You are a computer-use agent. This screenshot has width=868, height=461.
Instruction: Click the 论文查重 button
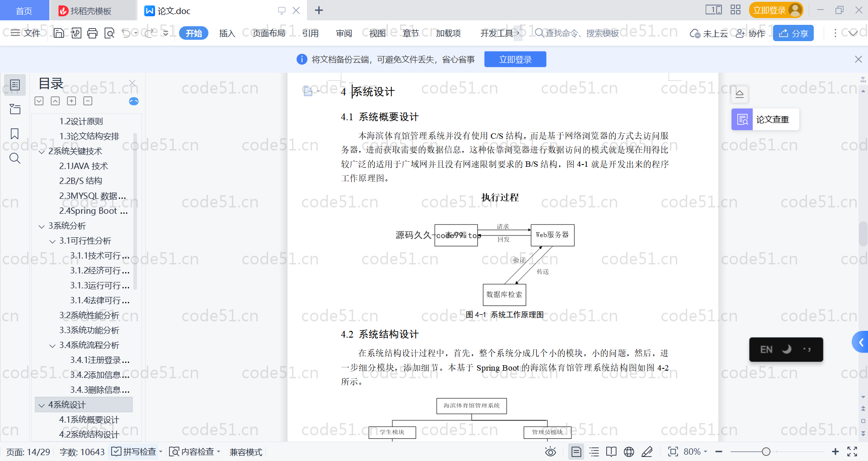(765, 119)
